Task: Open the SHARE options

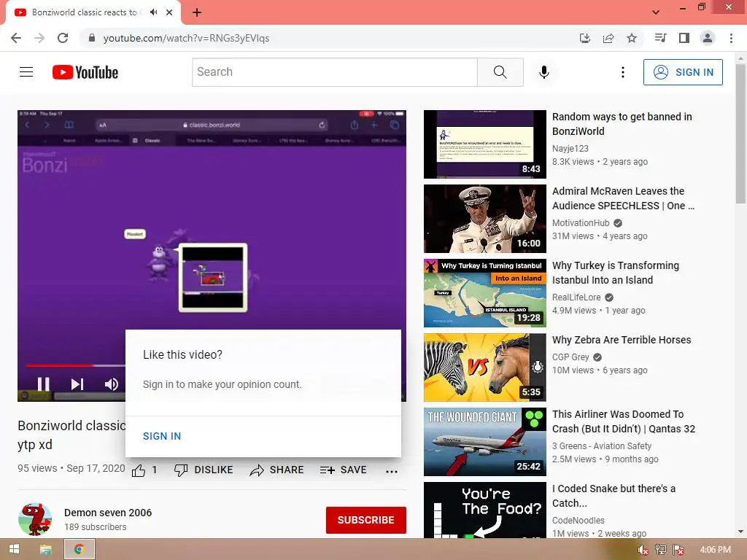Action: (x=276, y=470)
